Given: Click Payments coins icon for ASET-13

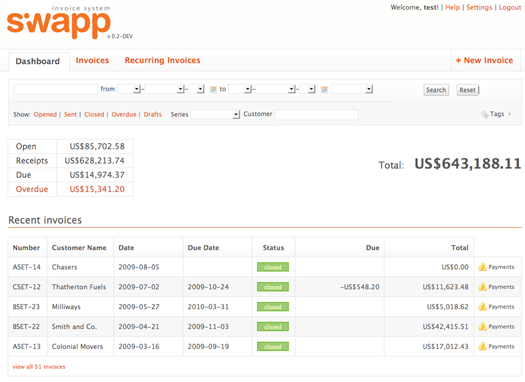Looking at the screenshot, I should click(482, 346).
